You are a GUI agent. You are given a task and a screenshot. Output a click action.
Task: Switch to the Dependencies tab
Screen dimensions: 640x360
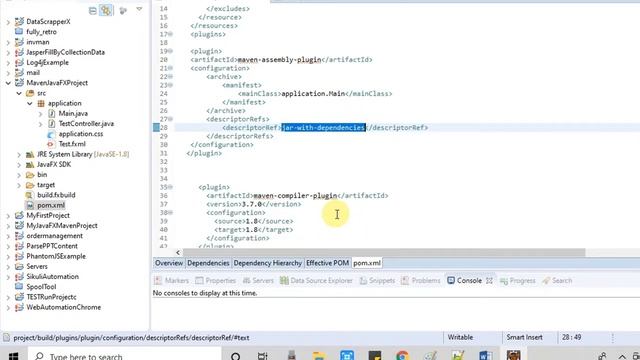208,263
